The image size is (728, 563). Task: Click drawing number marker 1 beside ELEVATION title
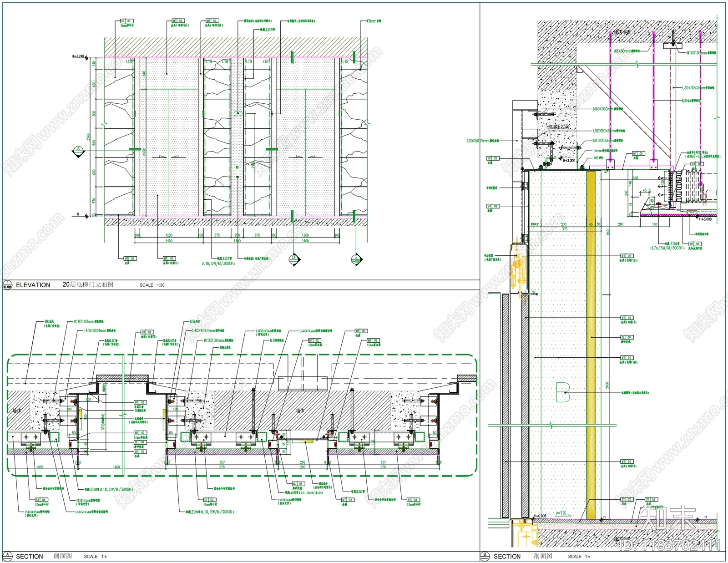(8, 285)
